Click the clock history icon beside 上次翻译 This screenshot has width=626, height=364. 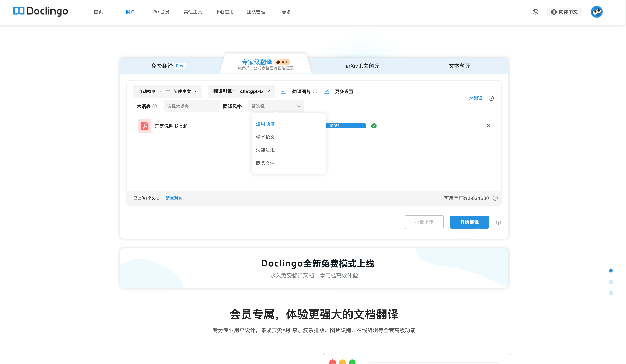pyautogui.click(x=491, y=98)
